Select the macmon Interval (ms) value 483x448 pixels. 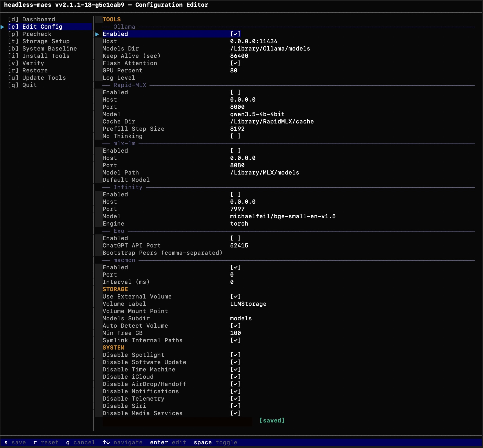pyautogui.click(x=232, y=282)
